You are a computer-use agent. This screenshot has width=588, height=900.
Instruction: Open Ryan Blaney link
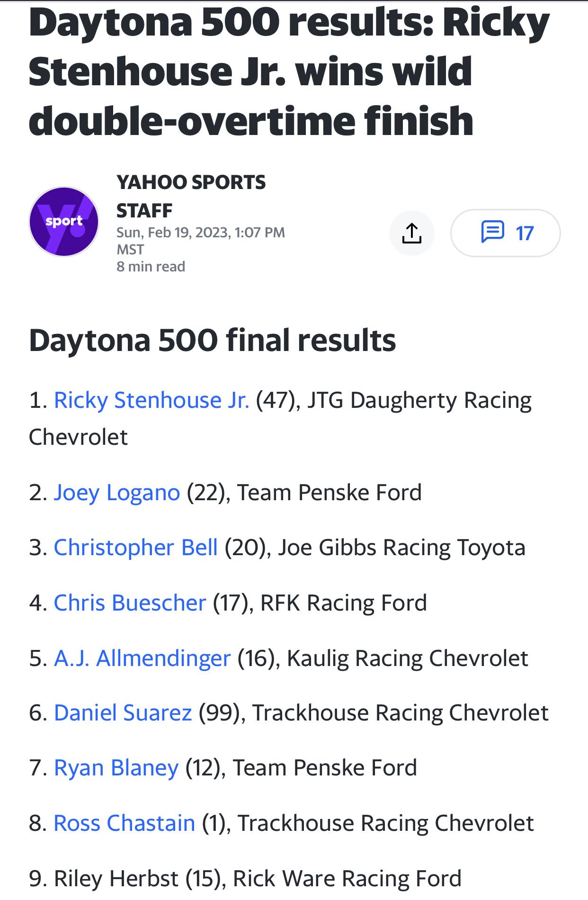116,768
